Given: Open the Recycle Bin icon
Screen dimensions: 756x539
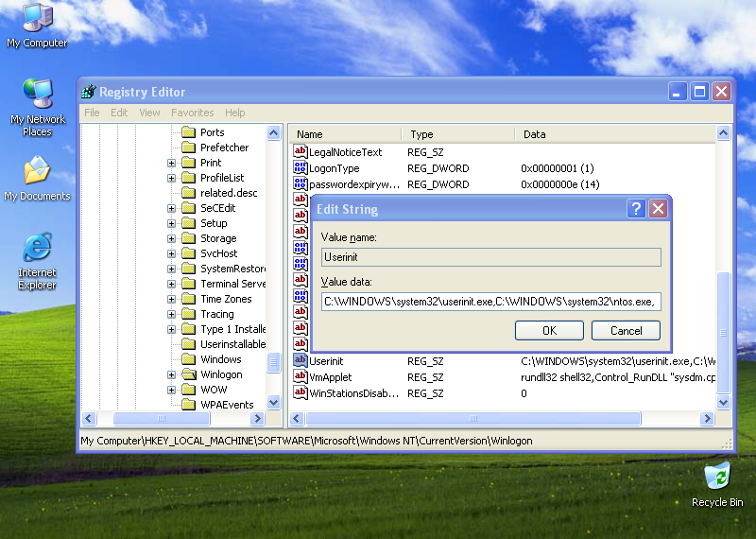Looking at the screenshot, I should 717,484.
